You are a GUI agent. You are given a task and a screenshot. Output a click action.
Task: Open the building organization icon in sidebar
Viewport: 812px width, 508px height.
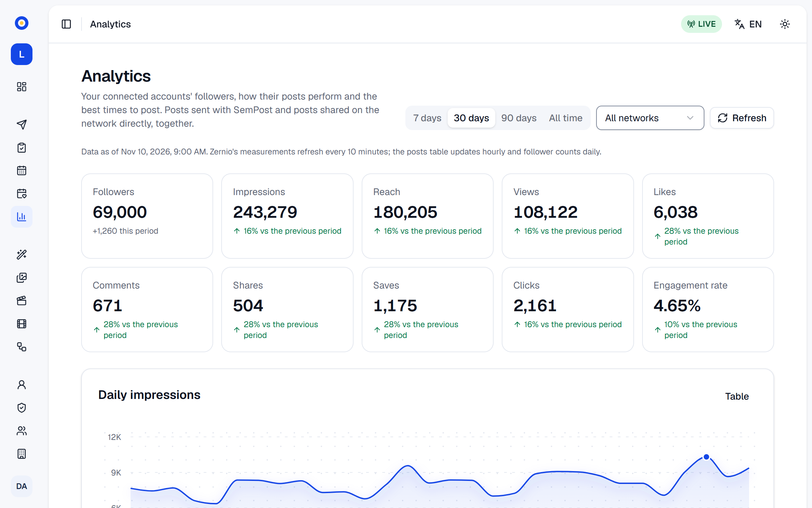22,454
